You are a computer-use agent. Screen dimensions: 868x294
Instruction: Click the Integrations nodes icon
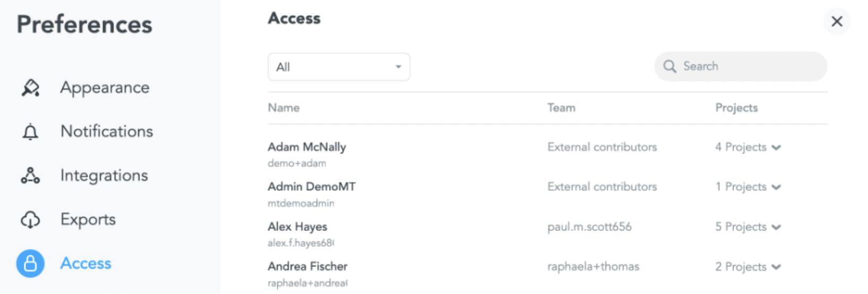click(x=30, y=176)
